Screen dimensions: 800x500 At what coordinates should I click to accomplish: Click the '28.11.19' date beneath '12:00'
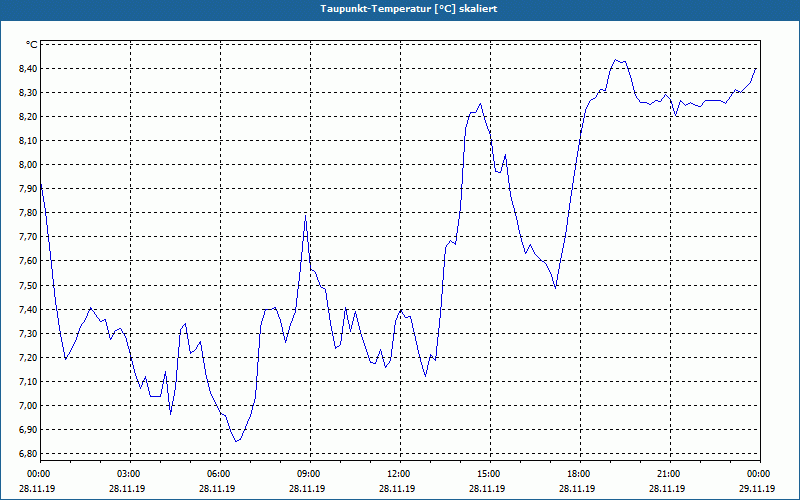pos(397,488)
